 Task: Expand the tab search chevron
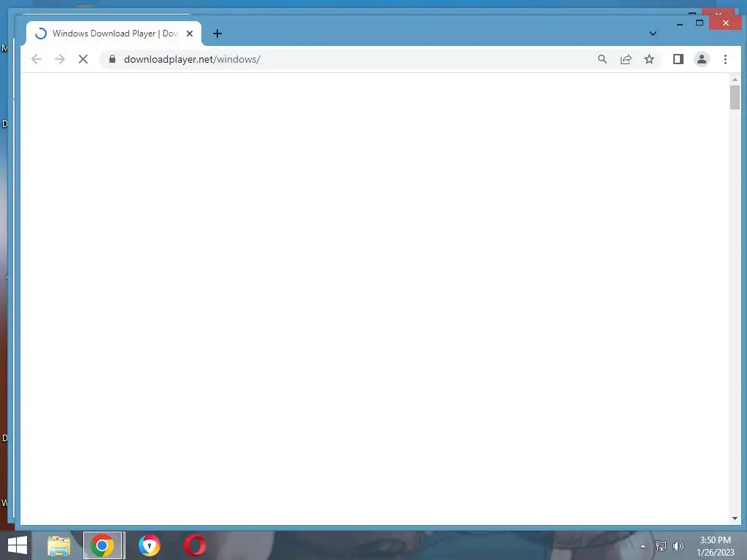653,34
